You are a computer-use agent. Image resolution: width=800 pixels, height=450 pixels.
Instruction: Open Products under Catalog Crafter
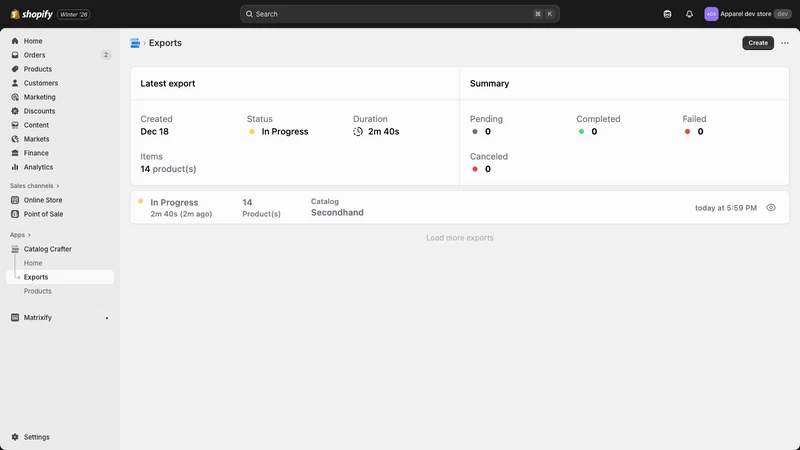coord(37,291)
